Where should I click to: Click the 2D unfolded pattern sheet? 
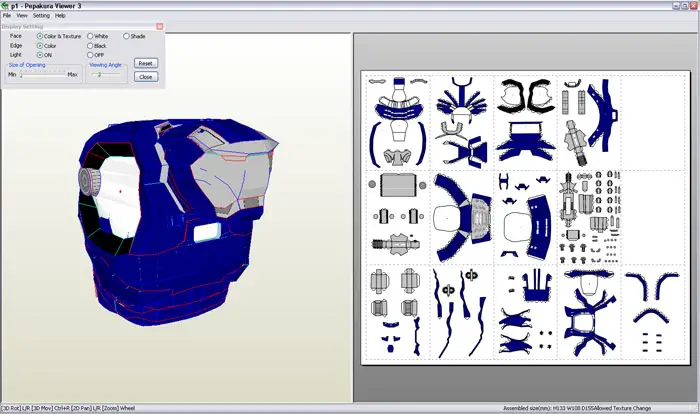tap(525, 217)
